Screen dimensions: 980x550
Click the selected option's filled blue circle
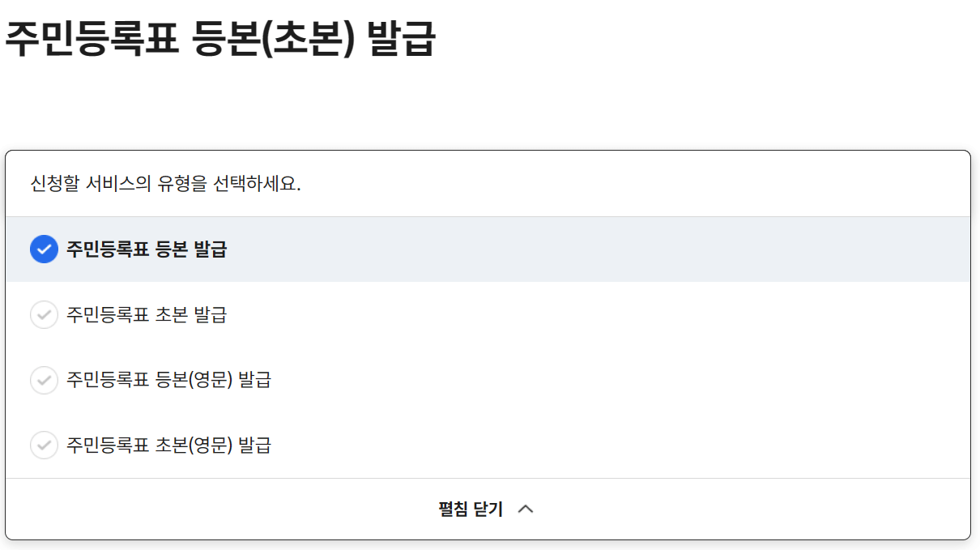43,249
